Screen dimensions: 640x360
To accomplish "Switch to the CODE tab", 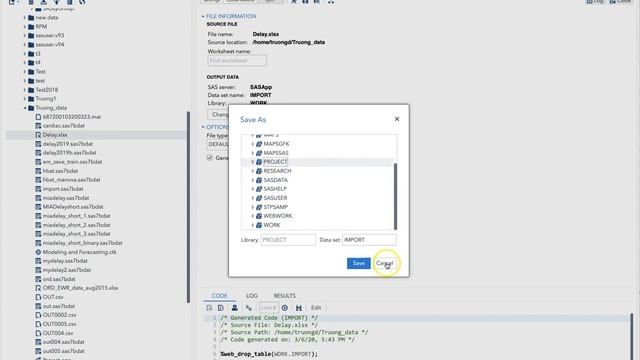I will coord(219,296).
